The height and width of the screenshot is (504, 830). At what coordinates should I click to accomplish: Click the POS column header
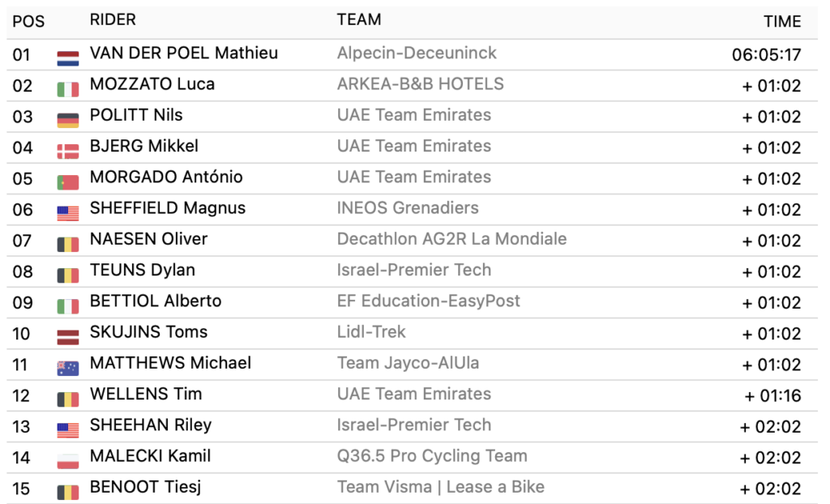(x=28, y=21)
